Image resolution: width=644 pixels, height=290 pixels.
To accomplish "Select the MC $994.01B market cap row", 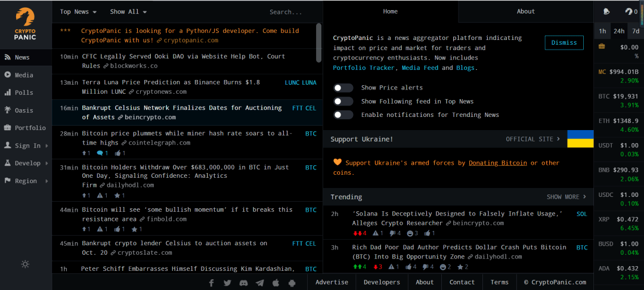I will [619, 76].
